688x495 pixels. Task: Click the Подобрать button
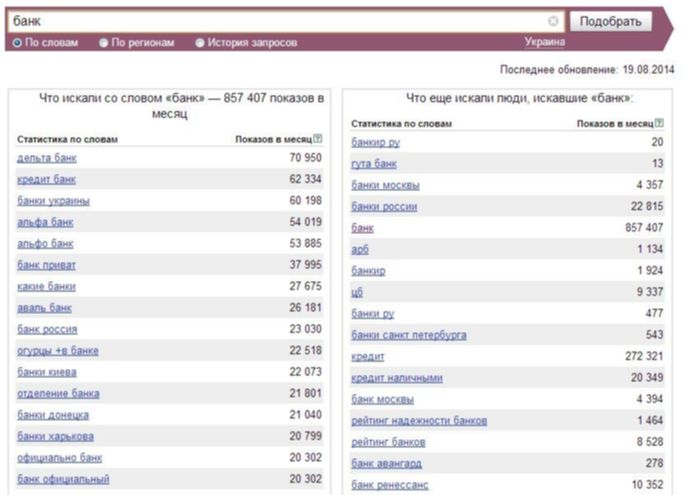tap(611, 21)
